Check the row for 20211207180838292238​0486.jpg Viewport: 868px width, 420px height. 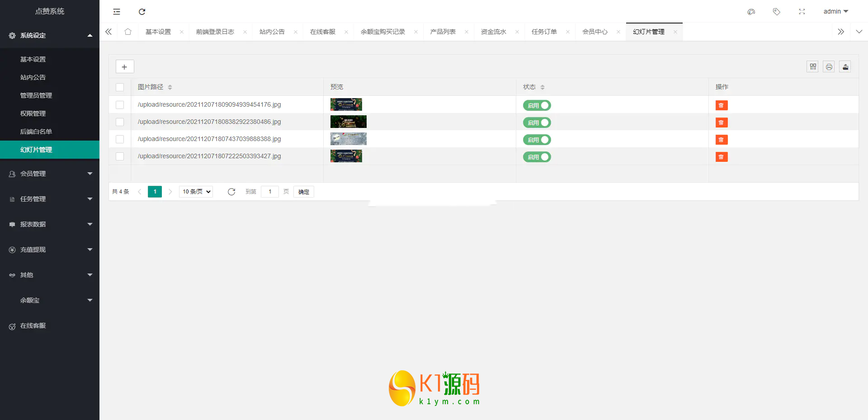click(x=120, y=122)
